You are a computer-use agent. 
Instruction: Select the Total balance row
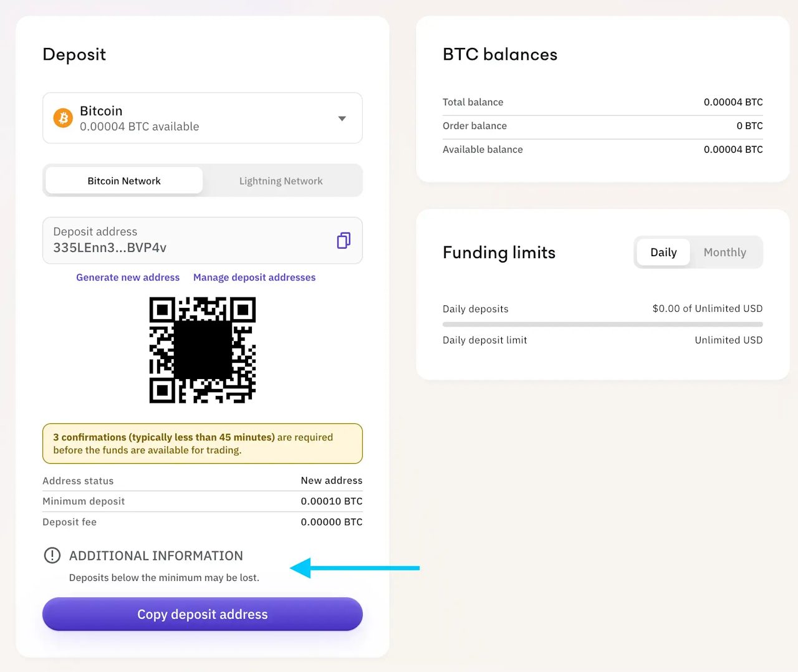point(602,102)
